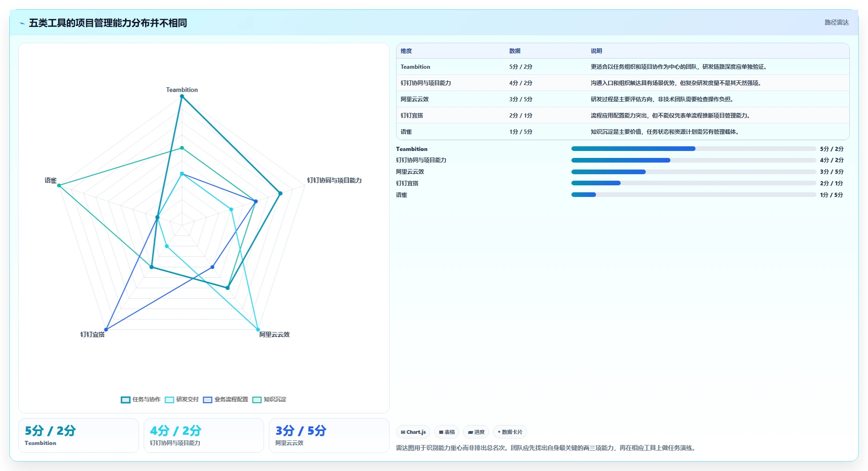
Task: Click the radar data point at the 阿里云云效 vertex
Action: (x=258, y=330)
